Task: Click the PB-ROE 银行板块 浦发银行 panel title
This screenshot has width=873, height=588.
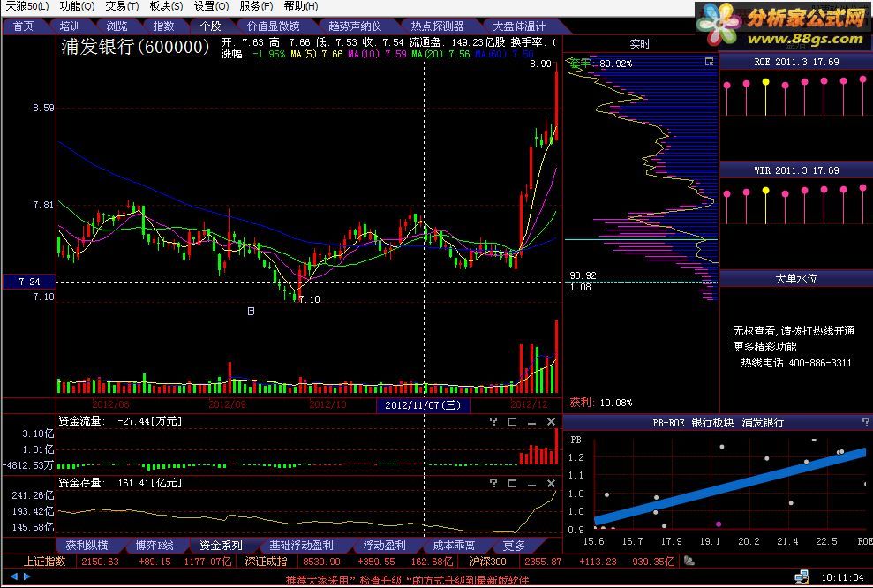Action: 718,423
